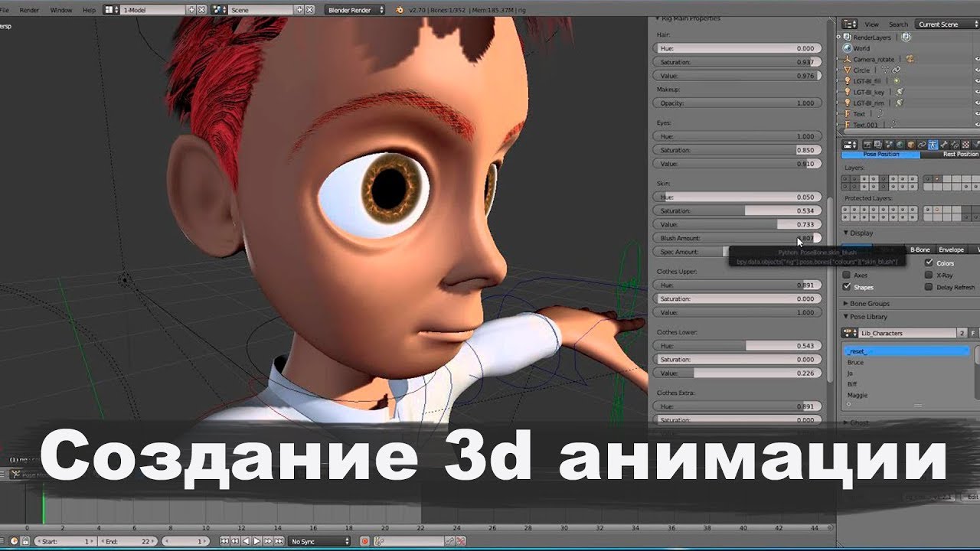Image resolution: width=980 pixels, height=551 pixels.
Task: Open the No Sync playback dropdown
Action: 319,541
